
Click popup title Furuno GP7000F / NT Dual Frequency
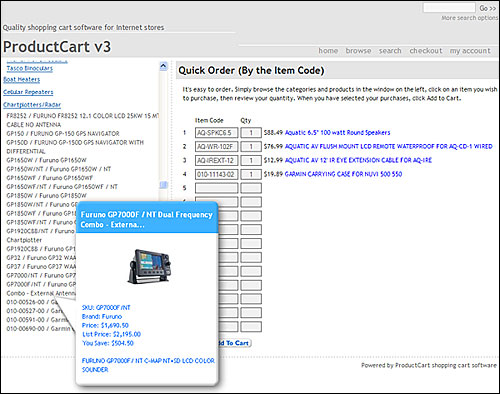point(147,220)
